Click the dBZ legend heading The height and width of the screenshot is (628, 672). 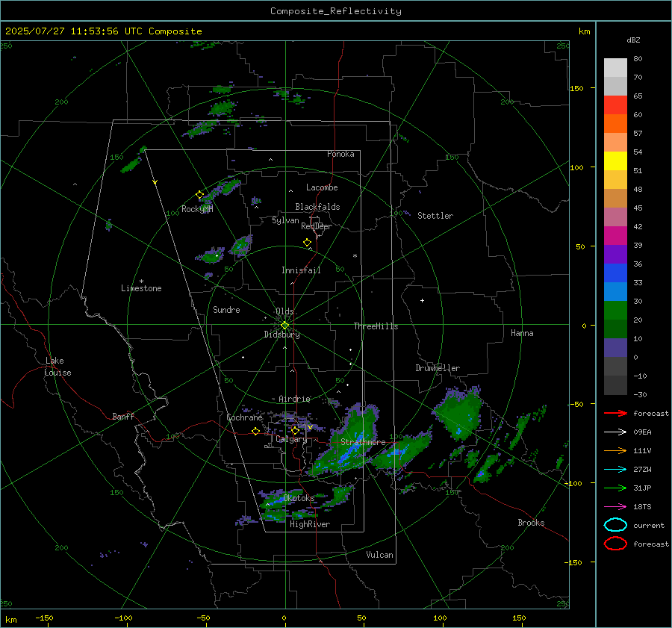coord(633,40)
